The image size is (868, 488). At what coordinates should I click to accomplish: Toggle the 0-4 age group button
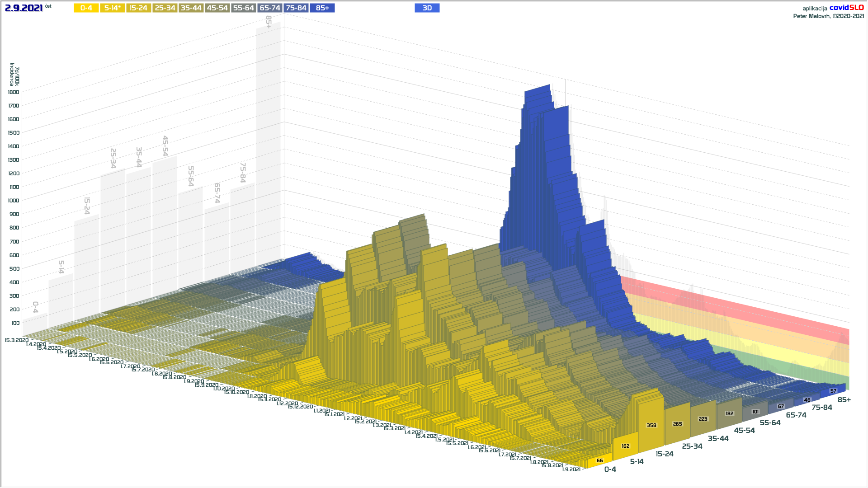point(86,8)
